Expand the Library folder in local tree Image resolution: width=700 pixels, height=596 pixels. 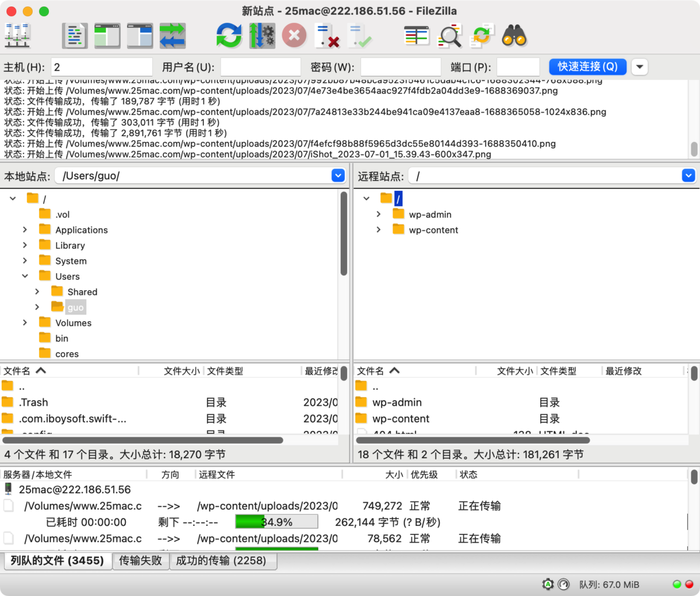(24, 245)
